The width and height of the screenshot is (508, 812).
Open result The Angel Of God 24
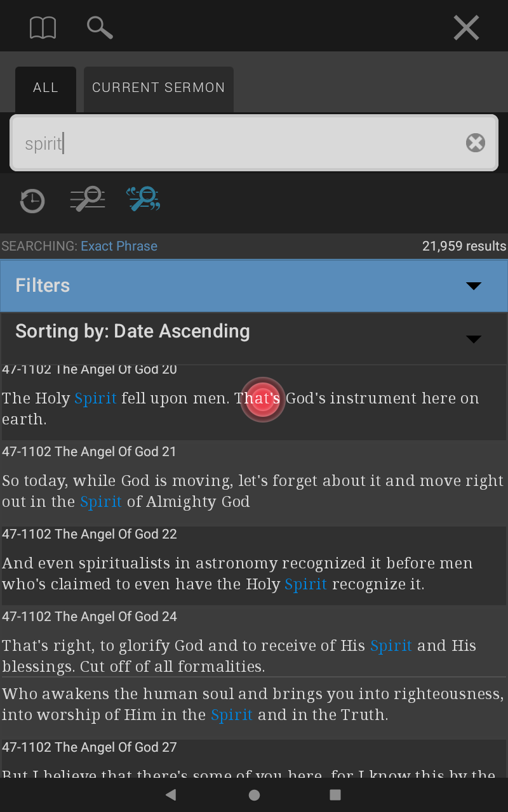click(x=254, y=641)
